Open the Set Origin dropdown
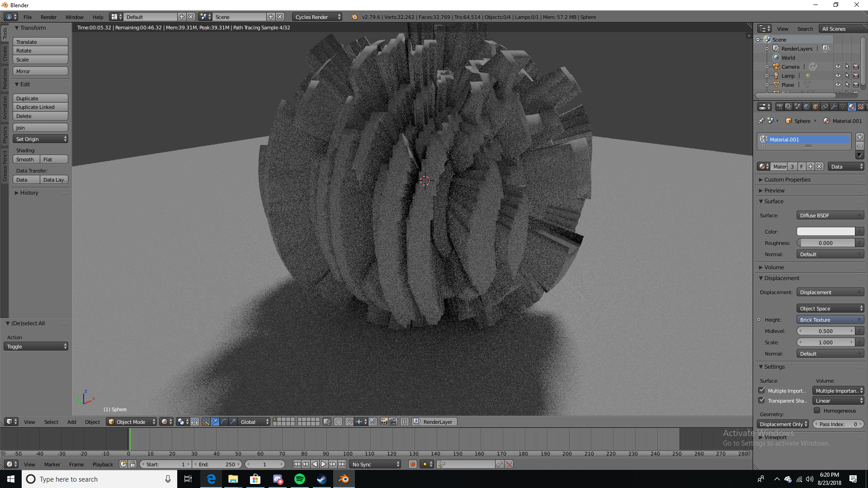The height and width of the screenshot is (488, 868). (x=40, y=139)
